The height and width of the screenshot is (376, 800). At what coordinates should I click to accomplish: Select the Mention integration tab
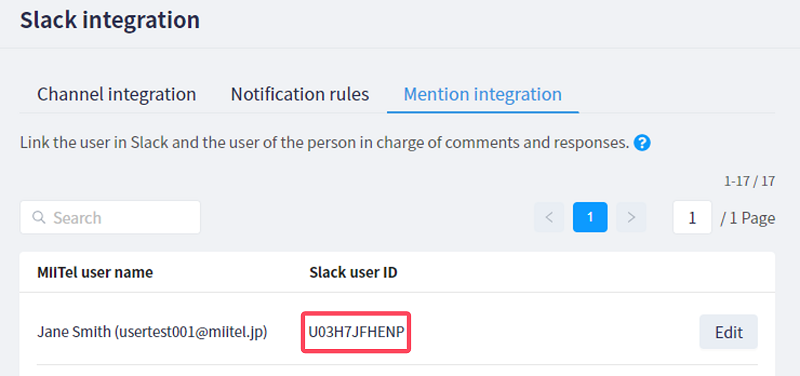[x=483, y=94]
